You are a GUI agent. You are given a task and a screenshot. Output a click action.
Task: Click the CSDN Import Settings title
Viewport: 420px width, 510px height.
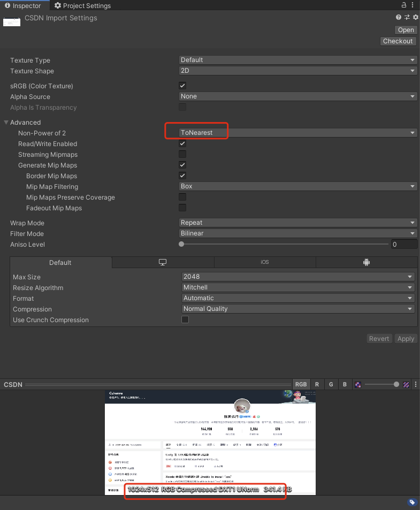(x=61, y=18)
